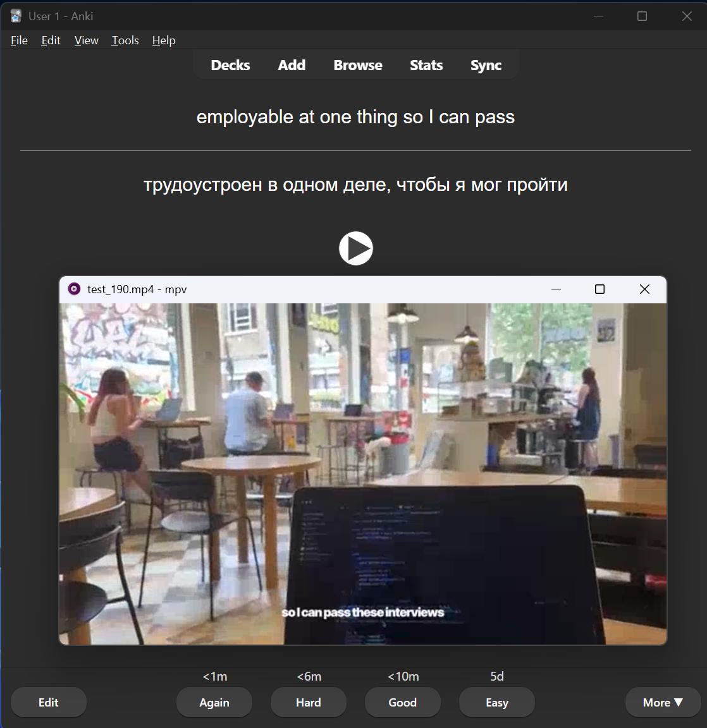Viewport: 707px width, 728px height.
Task: Click the video subtitle 'so I can pass these interviews'
Action: (x=363, y=612)
